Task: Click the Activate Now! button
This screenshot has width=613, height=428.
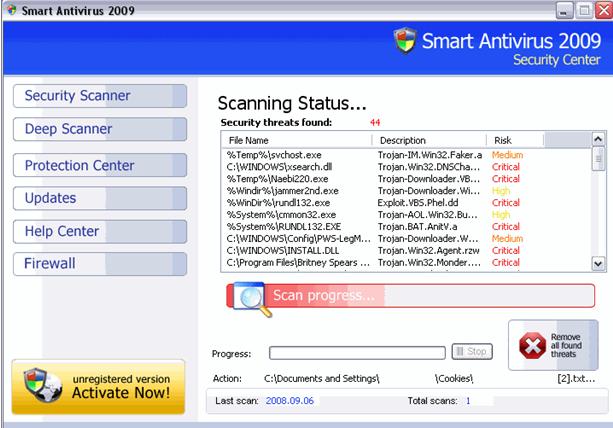Action: point(98,387)
